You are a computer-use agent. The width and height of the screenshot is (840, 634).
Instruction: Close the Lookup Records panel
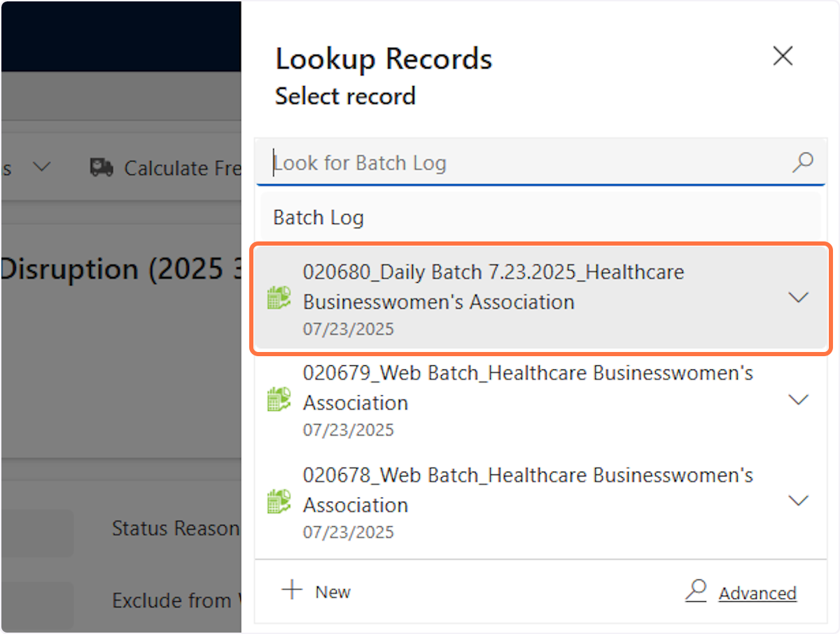click(783, 57)
